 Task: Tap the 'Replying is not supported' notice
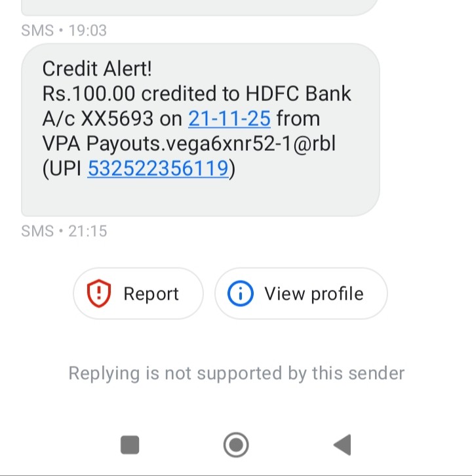tap(236, 373)
